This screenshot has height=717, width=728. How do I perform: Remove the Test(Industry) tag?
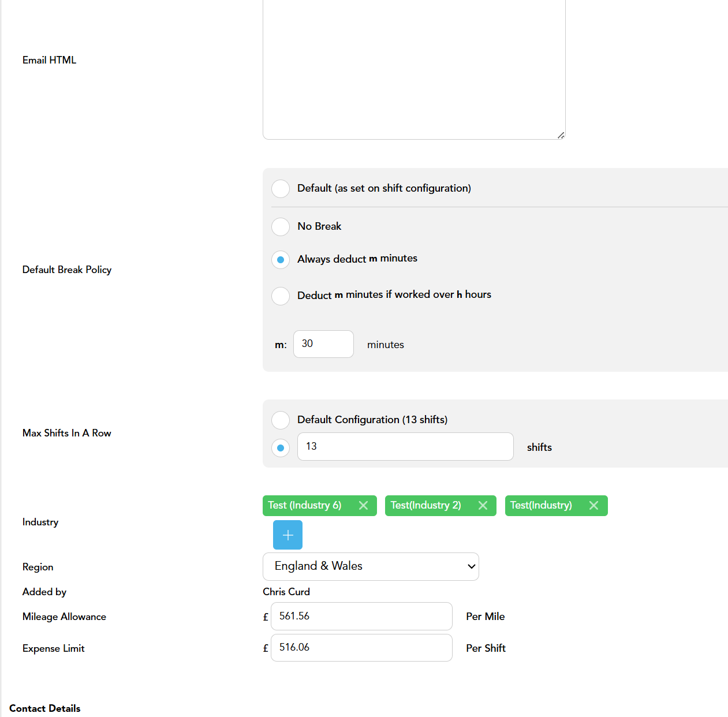[x=593, y=506]
